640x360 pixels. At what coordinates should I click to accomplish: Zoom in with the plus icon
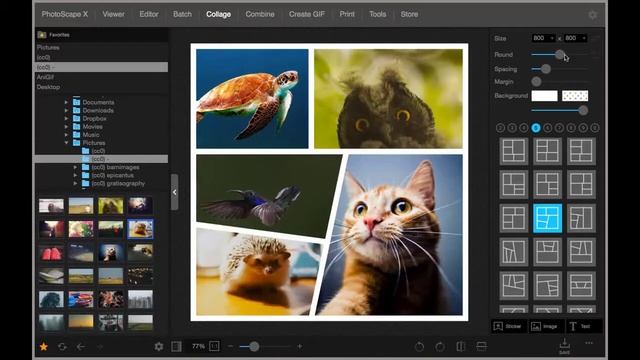point(300,346)
